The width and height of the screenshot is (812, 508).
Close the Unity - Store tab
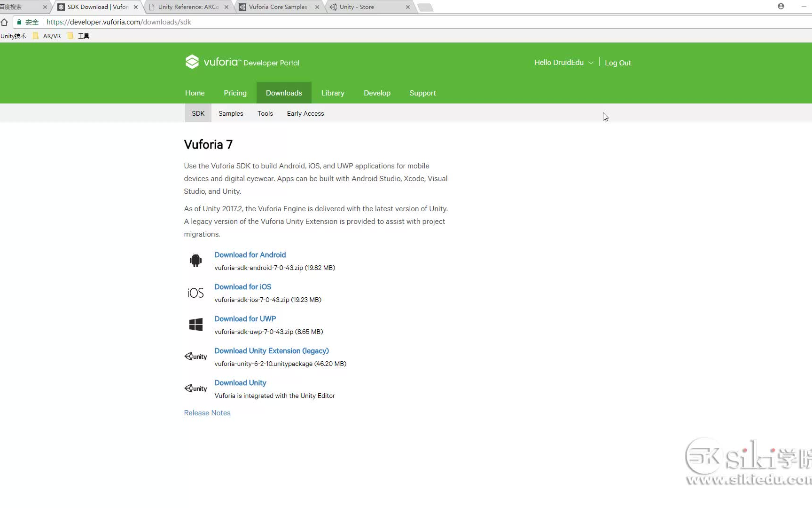[408, 7]
